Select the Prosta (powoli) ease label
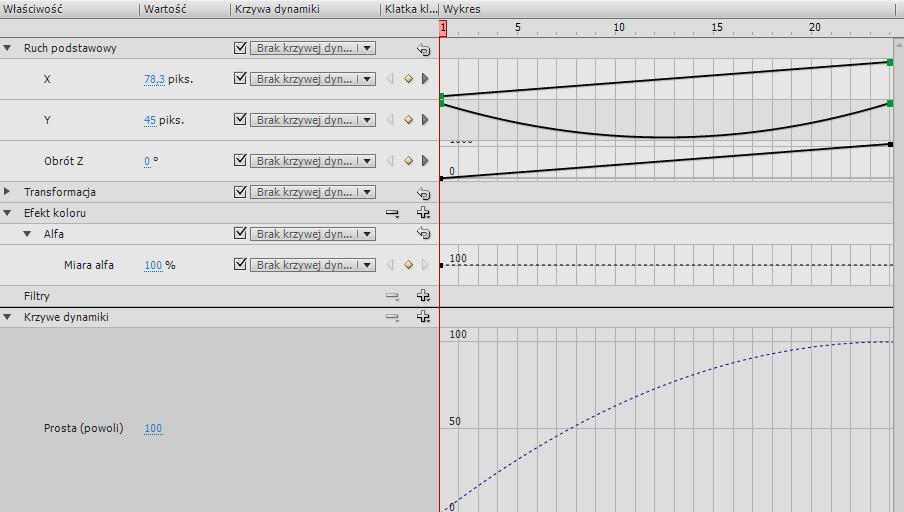 click(84, 428)
